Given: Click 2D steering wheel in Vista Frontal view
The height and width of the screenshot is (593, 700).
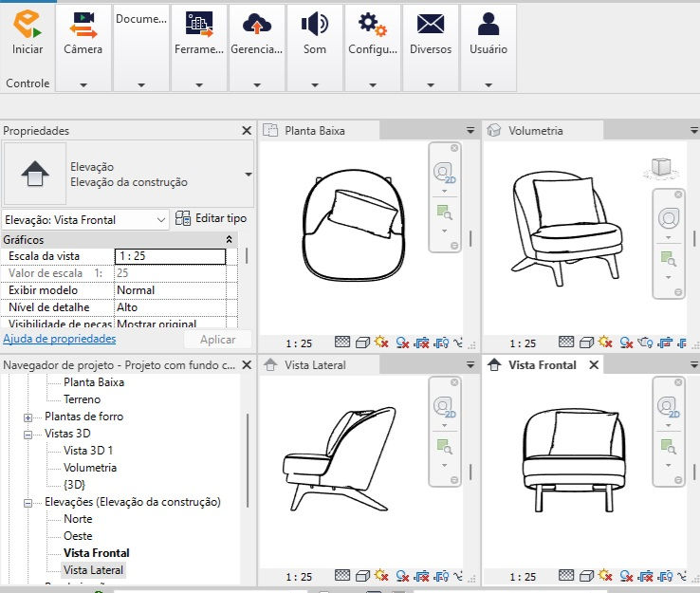Looking at the screenshot, I should pos(669,407).
